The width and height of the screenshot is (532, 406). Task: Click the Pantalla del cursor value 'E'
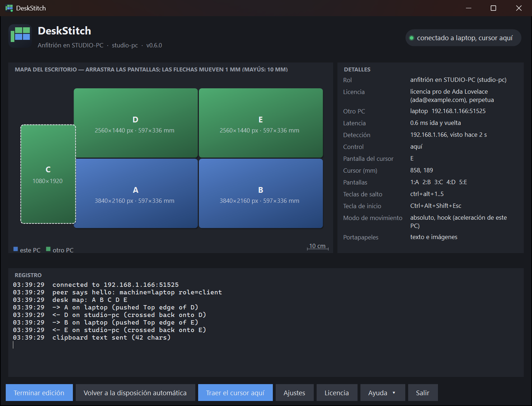pos(412,158)
